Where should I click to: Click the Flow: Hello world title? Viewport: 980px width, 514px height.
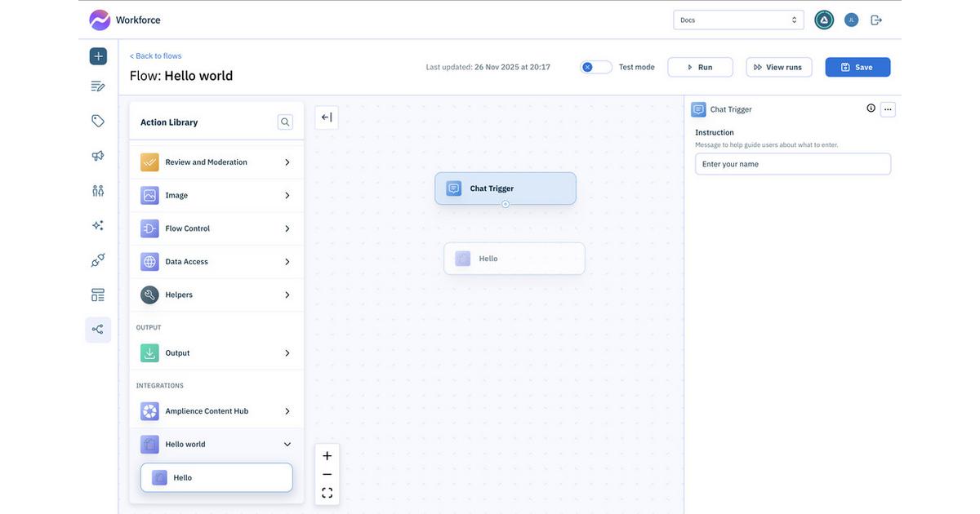(181, 76)
